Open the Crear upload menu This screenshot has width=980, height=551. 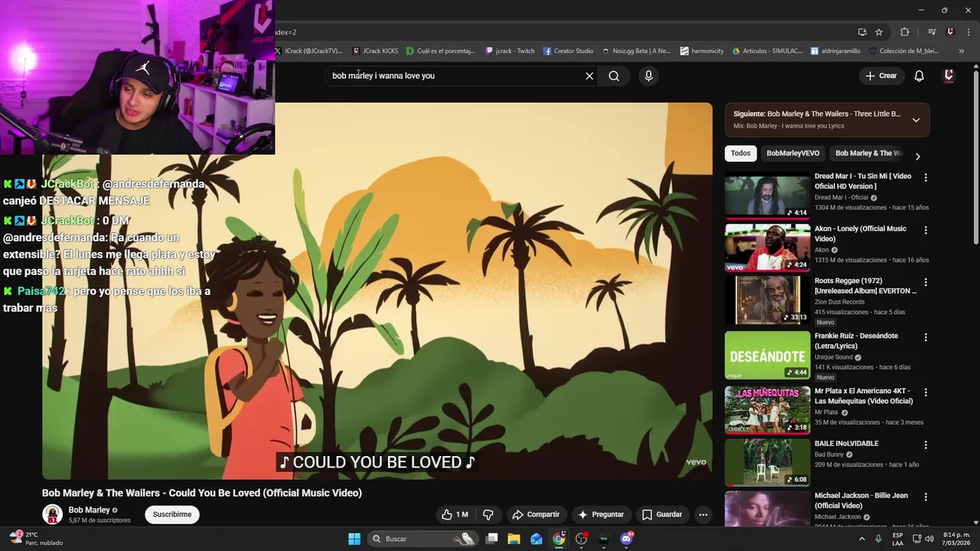881,76
